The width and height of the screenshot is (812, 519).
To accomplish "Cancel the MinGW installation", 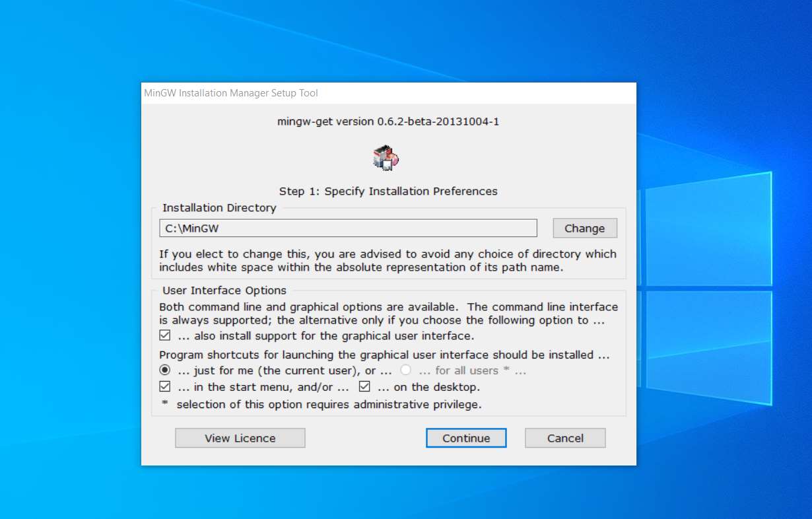I will [565, 438].
